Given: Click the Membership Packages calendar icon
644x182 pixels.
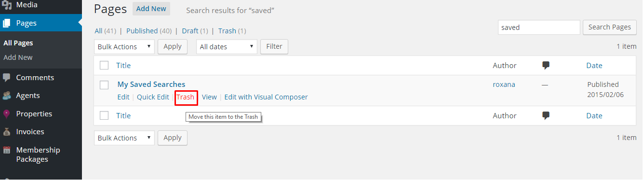Looking at the screenshot, I should pyautogui.click(x=7, y=150).
